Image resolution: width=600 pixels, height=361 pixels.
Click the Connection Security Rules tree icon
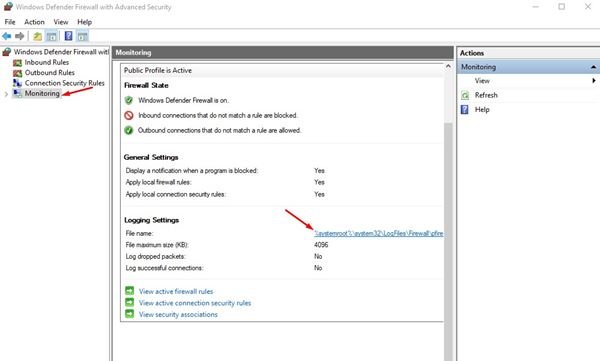(17, 83)
